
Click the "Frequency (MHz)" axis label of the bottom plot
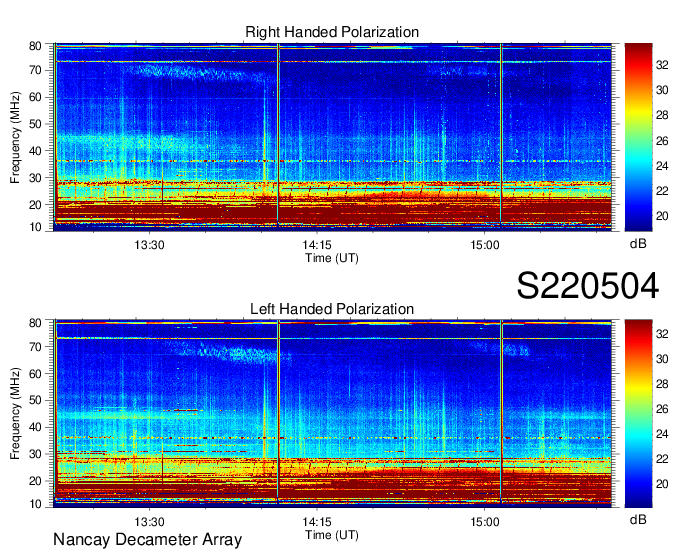[15, 414]
